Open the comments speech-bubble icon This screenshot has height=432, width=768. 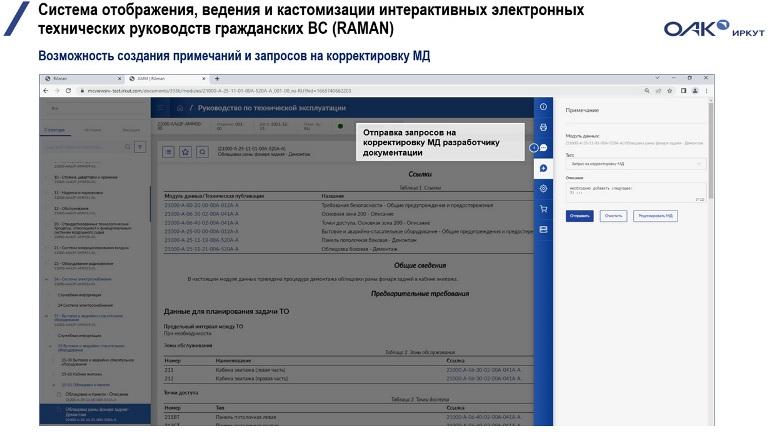(x=543, y=148)
